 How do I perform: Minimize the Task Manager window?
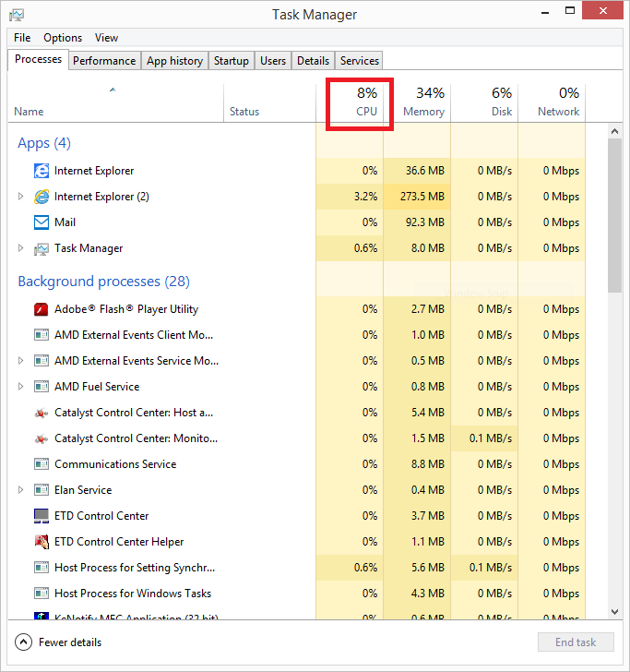click(x=545, y=12)
